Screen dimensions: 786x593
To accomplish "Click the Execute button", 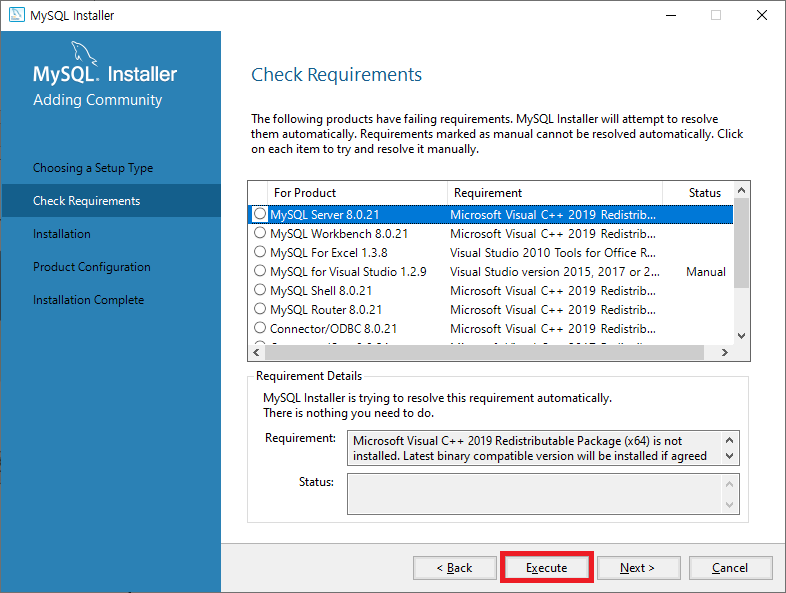I will (546, 567).
